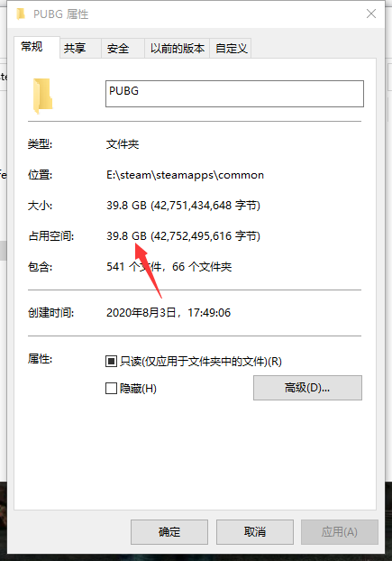Click the 包含 file count text

coord(169,267)
